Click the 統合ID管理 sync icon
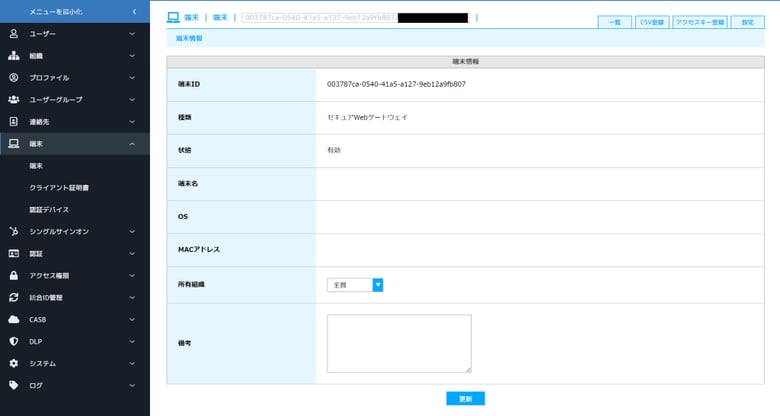Image resolution: width=780 pixels, height=416 pixels. click(x=14, y=298)
